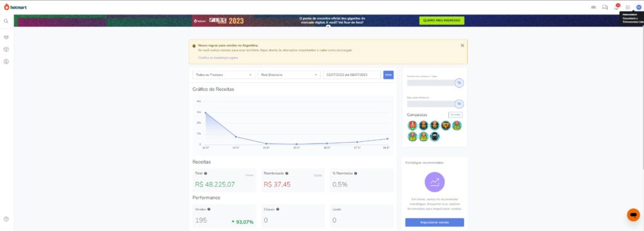Click the blue Filtrar button
This screenshot has height=231, width=644.
[389, 75]
